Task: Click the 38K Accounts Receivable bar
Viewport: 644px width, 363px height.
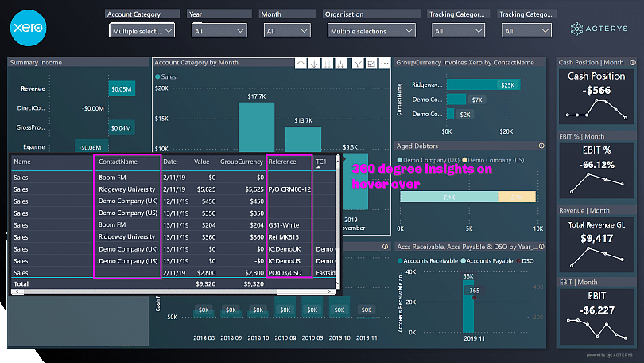Action: click(468, 306)
